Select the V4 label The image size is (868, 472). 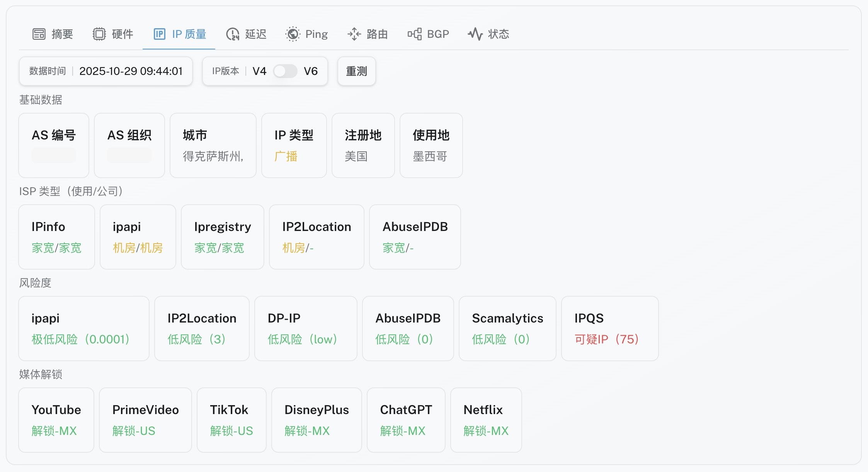[x=259, y=71]
